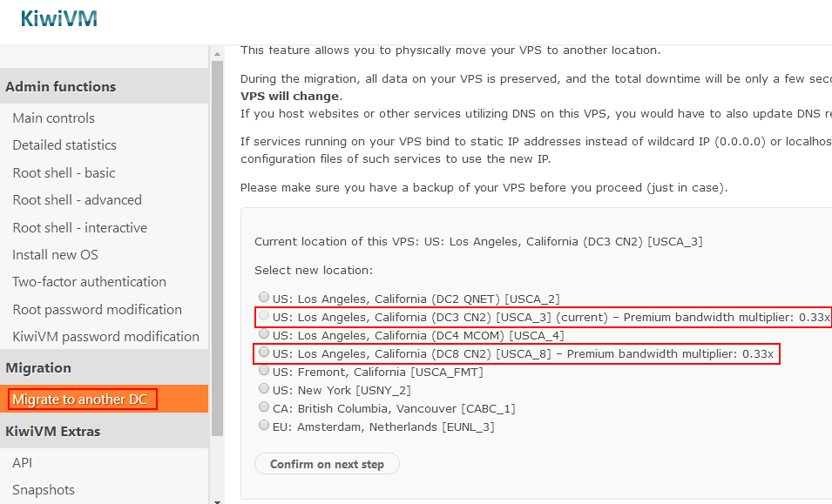Click the KiwiVM logo

pyautogui.click(x=59, y=18)
